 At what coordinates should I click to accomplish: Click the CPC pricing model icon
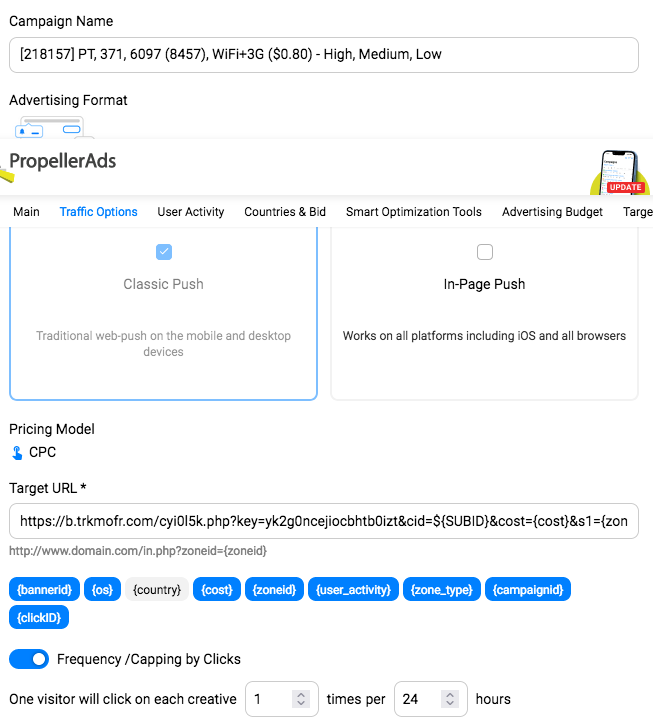(17, 453)
